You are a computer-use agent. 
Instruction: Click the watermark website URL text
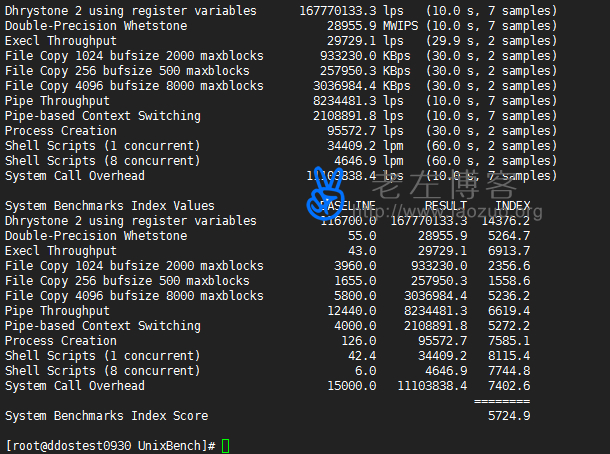click(x=460, y=211)
